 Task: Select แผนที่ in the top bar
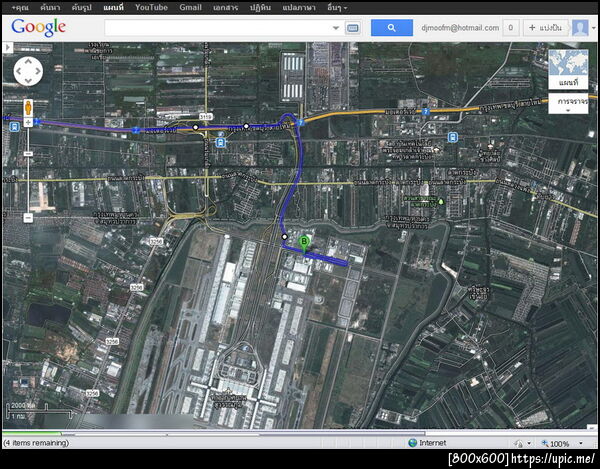click(114, 7)
